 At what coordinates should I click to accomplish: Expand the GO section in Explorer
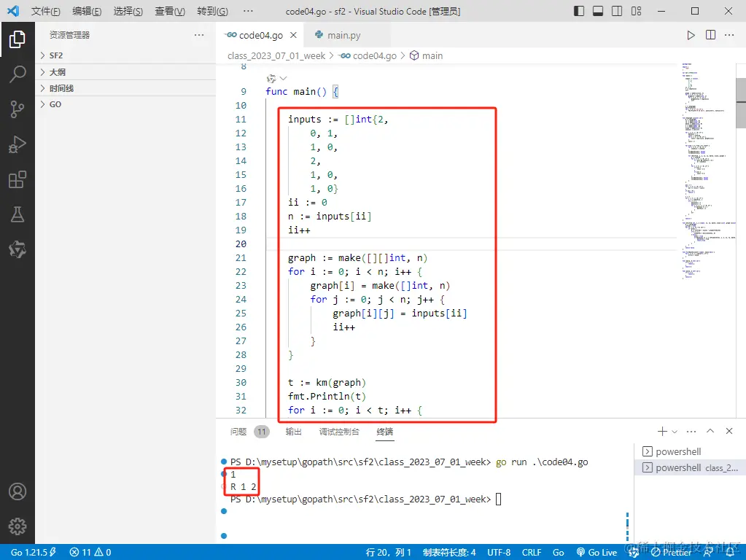point(125,105)
